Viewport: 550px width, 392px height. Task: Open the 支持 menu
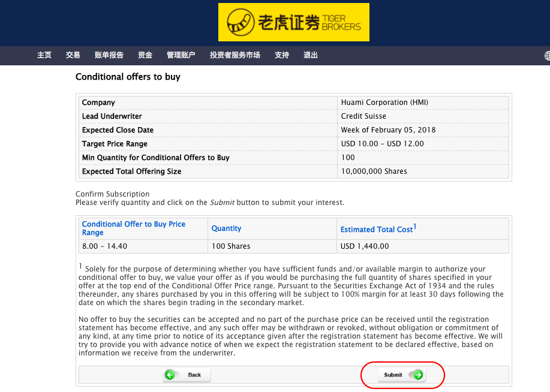click(282, 55)
